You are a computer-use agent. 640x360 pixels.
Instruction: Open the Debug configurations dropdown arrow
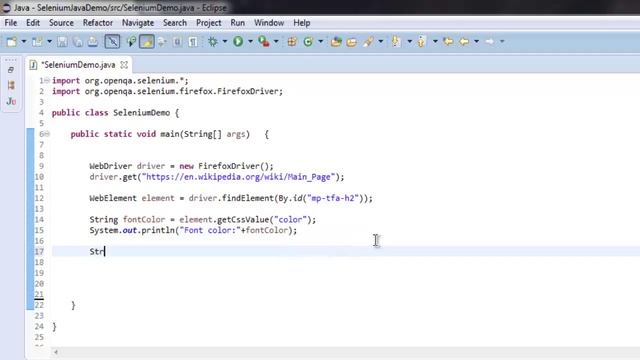point(224,42)
